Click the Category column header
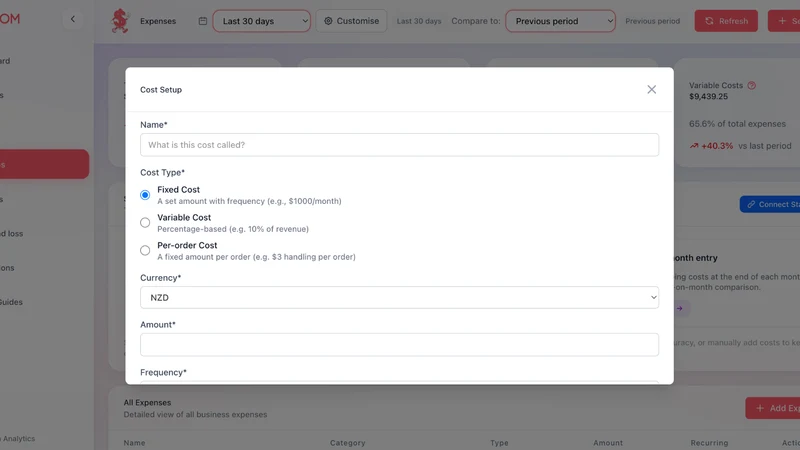800x450 pixels. point(347,443)
